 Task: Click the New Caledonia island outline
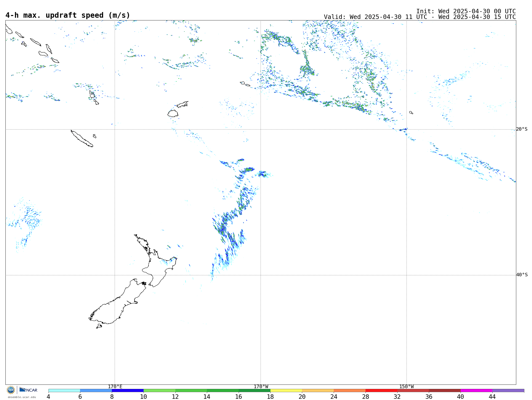82,138
